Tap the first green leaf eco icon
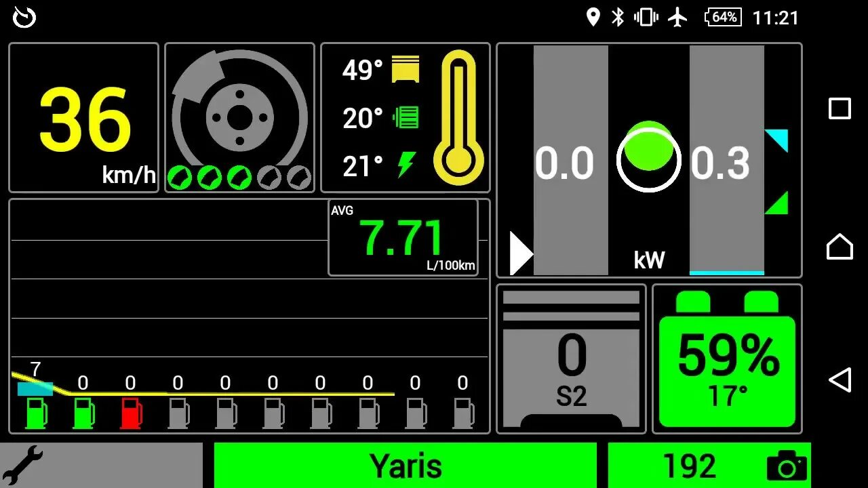Image resolution: width=868 pixels, height=488 pixels. (x=180, y=178)
